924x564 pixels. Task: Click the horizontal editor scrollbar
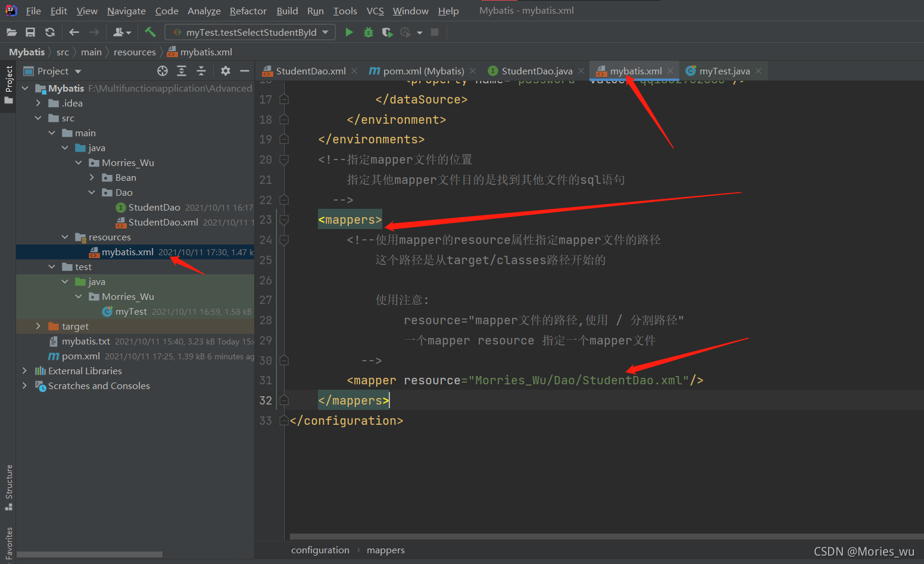click(x=595, y=536)
